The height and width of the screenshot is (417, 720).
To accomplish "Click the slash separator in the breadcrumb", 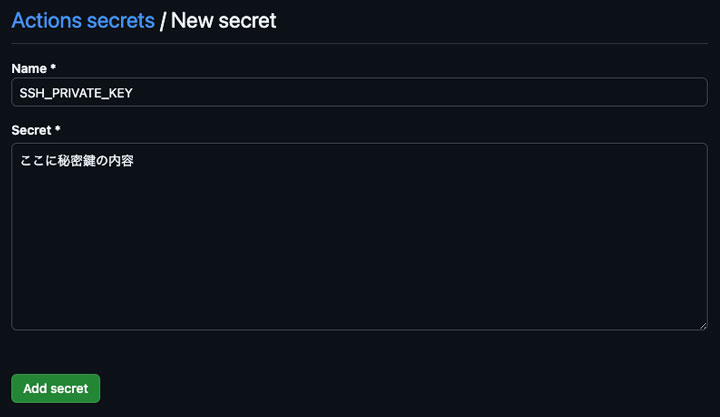I will pyautogui.click(x=163, y=20).
